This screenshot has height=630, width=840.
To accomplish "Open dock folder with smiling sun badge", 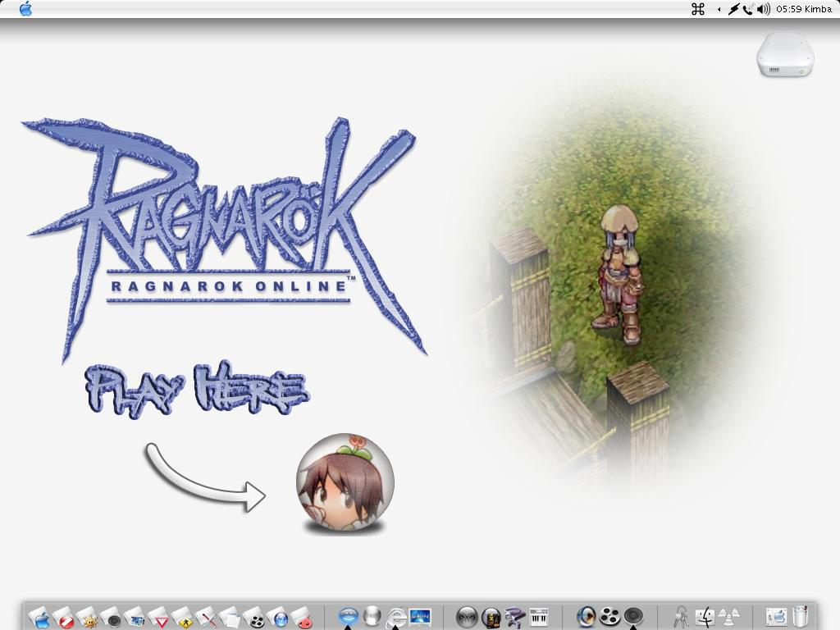I will point(88,617).
